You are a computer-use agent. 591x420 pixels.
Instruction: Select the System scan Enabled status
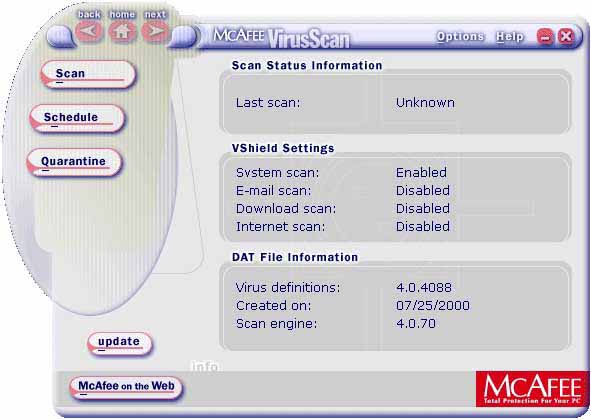click(421, 173)
